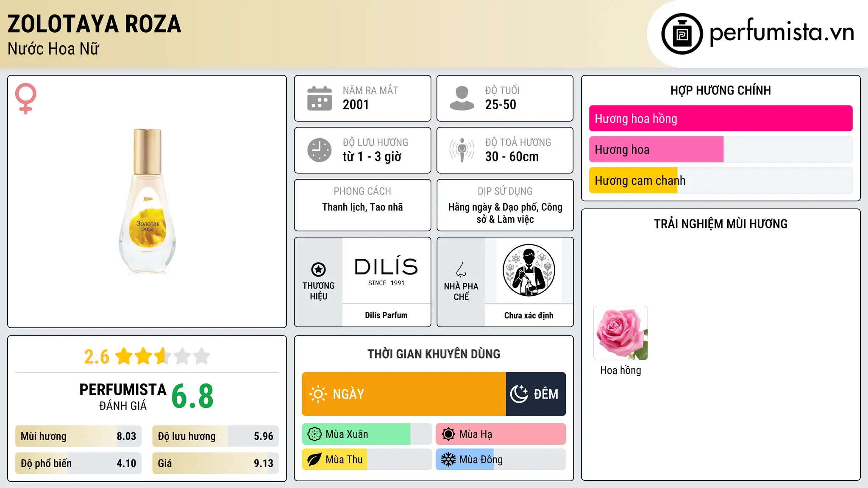Click the leaf icon for Mùa Thu

(314, 460)
